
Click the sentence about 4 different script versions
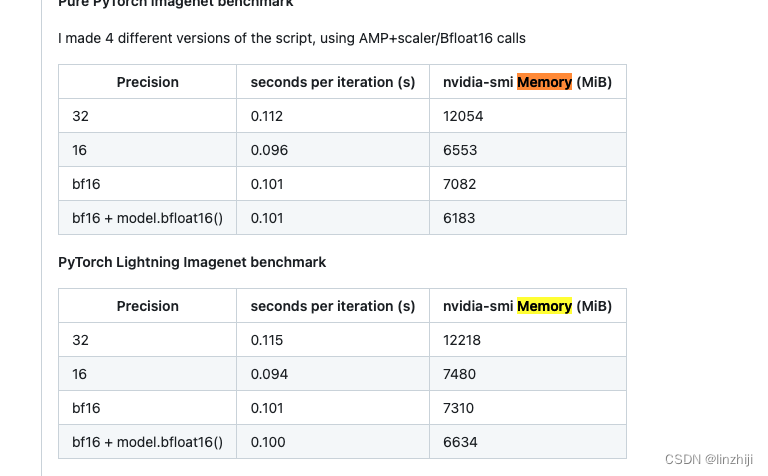click(292, 38)
